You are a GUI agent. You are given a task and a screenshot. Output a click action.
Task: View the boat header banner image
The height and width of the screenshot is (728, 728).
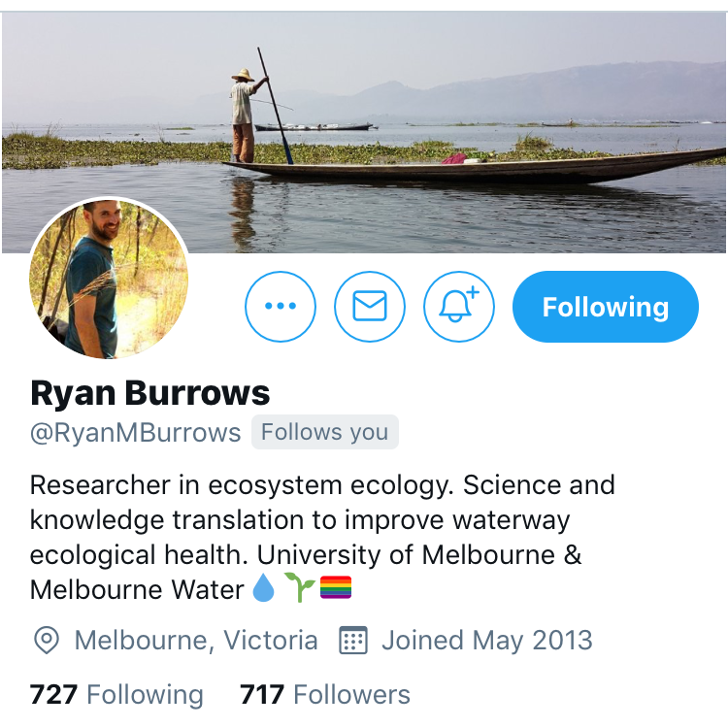(364, 132)
